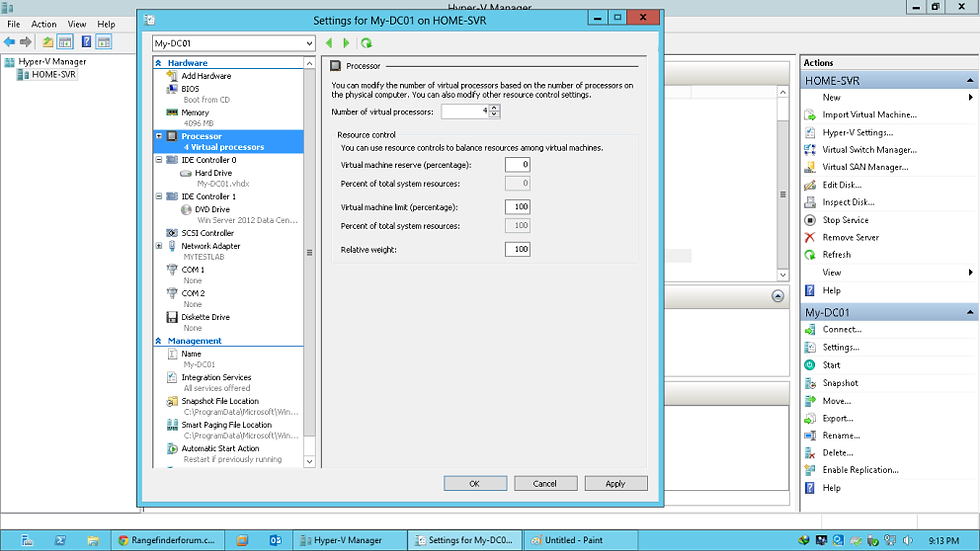Select HOME-SVR in the Hyper-V Manager tree
Image resolution: width=980 pixels, height=551 pixels.
54,74
